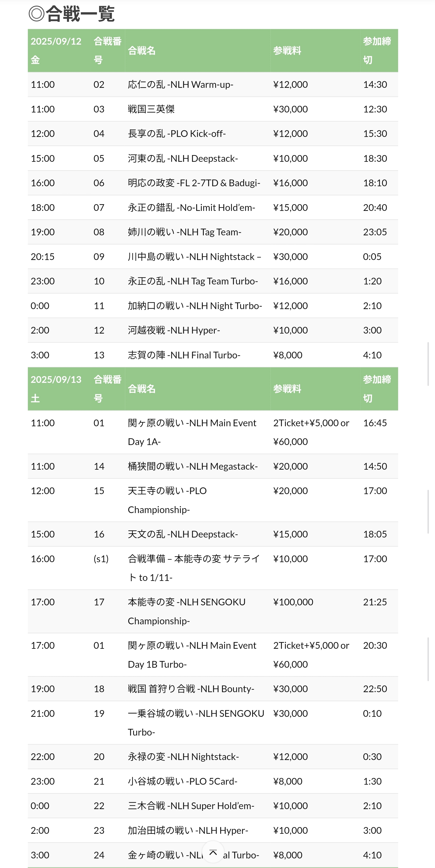
Task: Click the 戦国三英傑 event name
Action: click(x=151, y=109)
